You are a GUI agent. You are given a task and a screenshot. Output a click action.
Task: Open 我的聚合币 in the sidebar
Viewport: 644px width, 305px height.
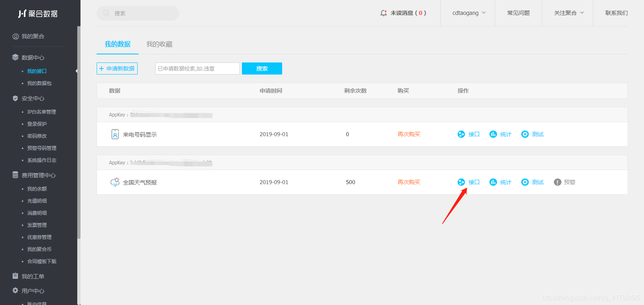tap(39, 249)
